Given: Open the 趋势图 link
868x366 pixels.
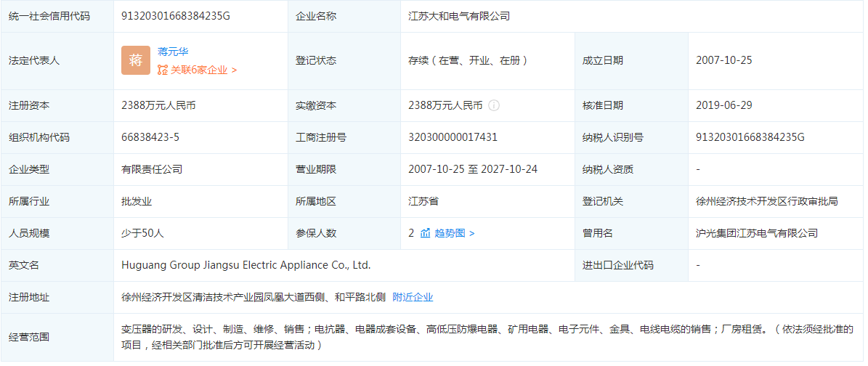Looking at the screenshot, I should coord(450,233).
